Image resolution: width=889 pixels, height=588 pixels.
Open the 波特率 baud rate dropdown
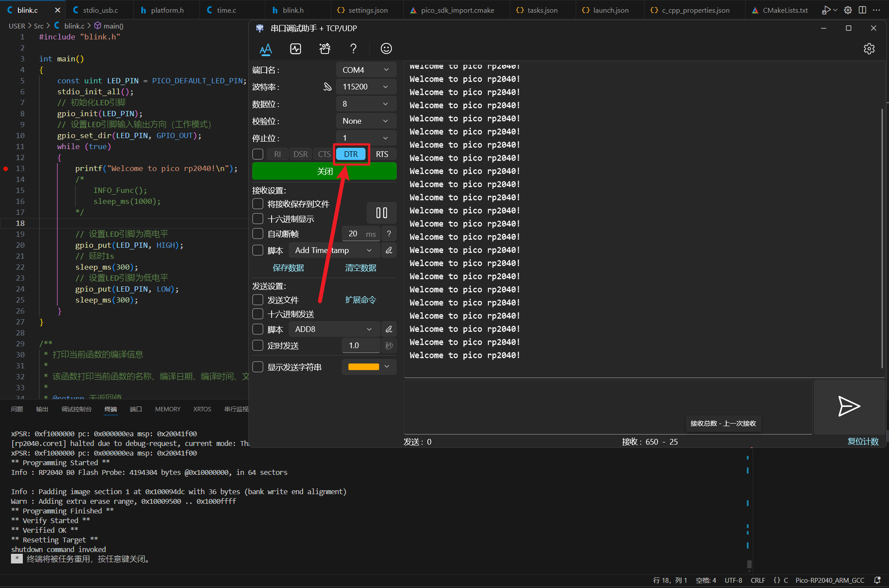point(366,86)
